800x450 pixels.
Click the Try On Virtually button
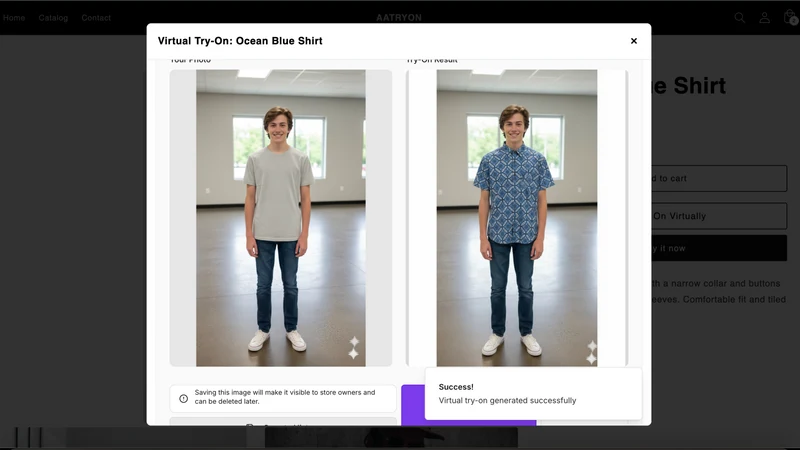click(x=719, y=216)
